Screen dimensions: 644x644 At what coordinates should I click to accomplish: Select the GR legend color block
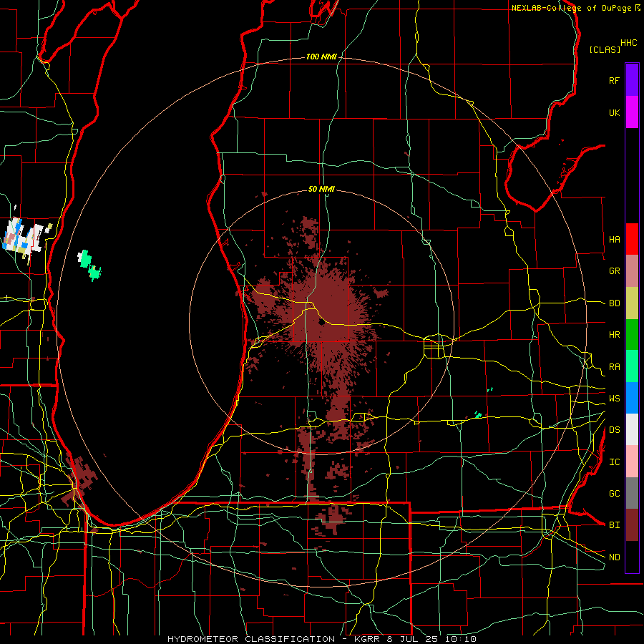[632, 271]
